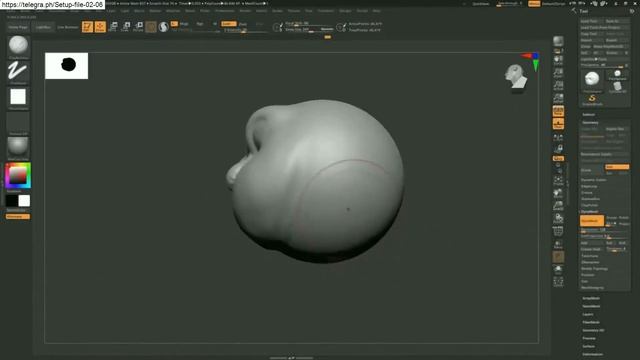This screenshot has width=640, height=360.
Task: Click the Divide button in Geometry
Action: click(x=592, y=169)
